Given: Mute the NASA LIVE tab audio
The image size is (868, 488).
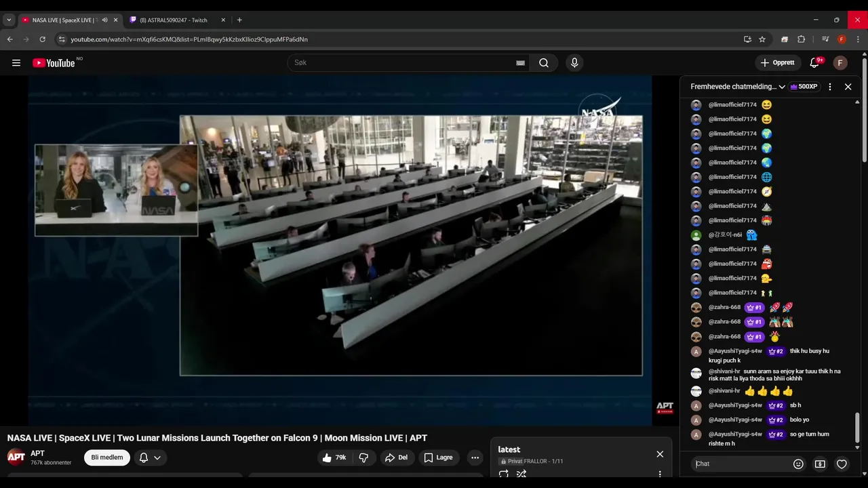Looking at the screenshot, I should tap(104, 20).
